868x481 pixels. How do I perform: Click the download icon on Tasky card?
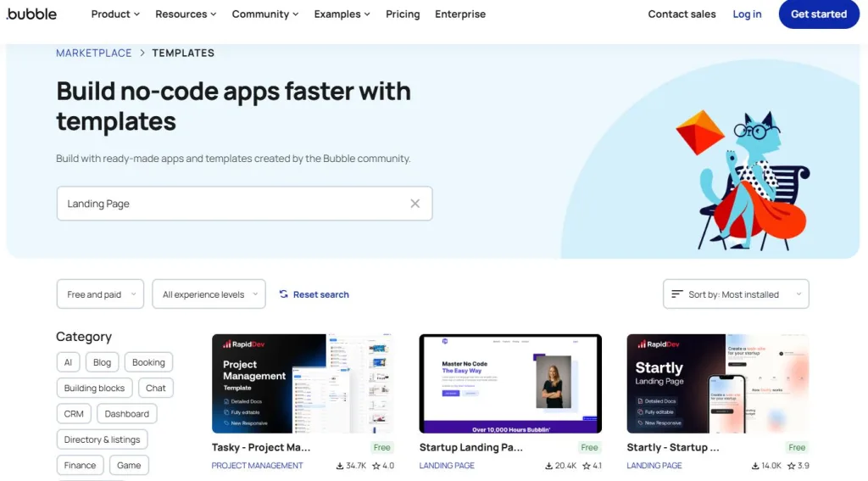339,466
